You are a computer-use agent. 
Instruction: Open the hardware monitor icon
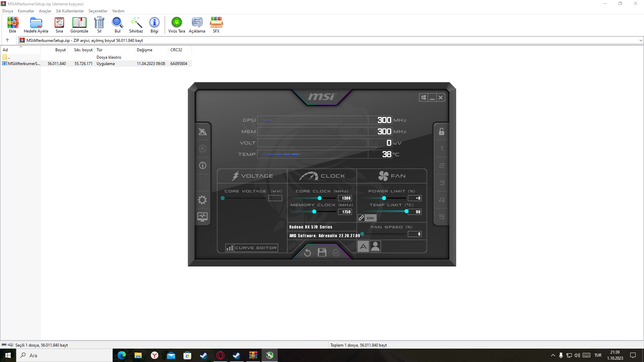[x=202, y=217]
